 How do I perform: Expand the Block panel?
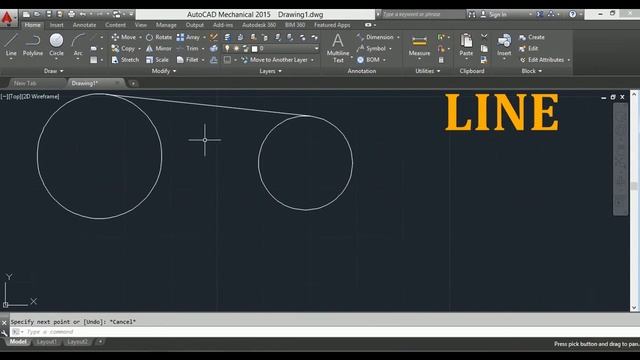coord(531,71)
